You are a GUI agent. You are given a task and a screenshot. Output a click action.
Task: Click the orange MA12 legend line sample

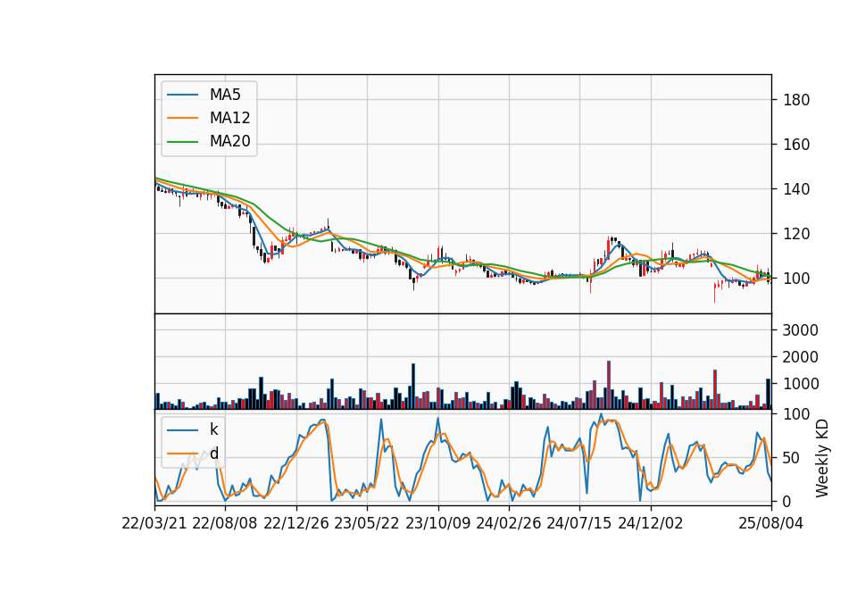182,118
